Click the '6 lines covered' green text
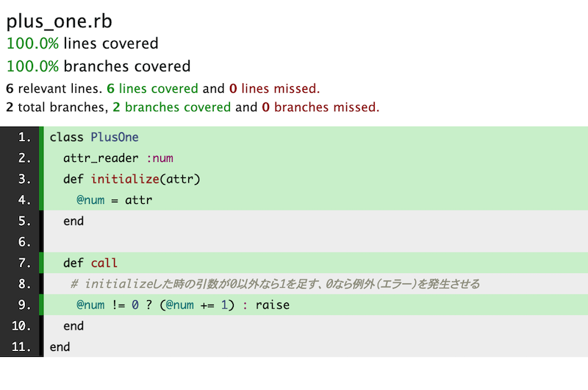 pyautogui.click(x=152, y=88)
